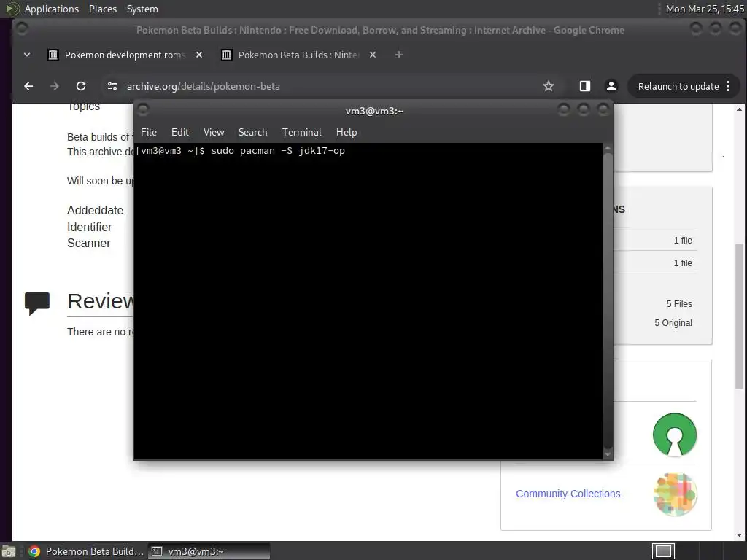Open the Community Collections link
The height and width of the screenshot is (560, 747).
coord(568,494)
